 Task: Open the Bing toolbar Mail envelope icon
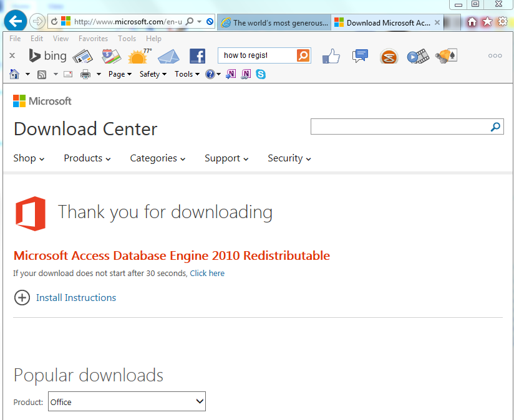click(x=168, y=56)
